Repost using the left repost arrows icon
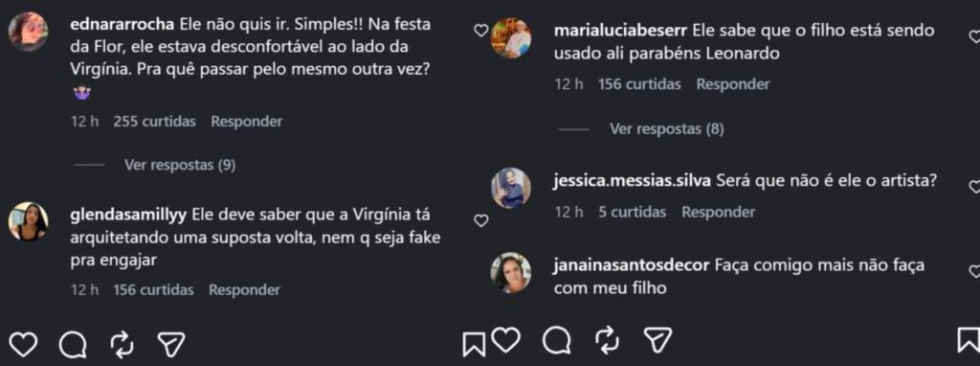 [x=122, y=343]
